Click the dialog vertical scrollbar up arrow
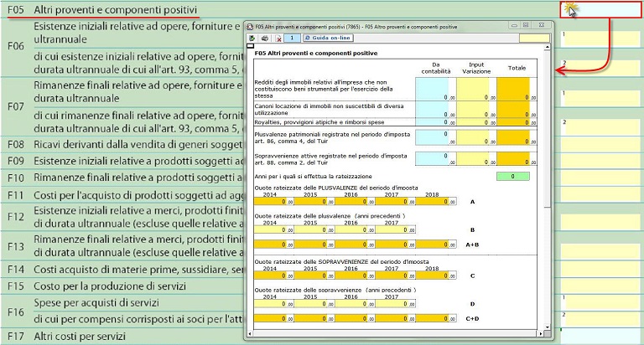Screen dimensions: 644x345 click(x=547, y=48)
